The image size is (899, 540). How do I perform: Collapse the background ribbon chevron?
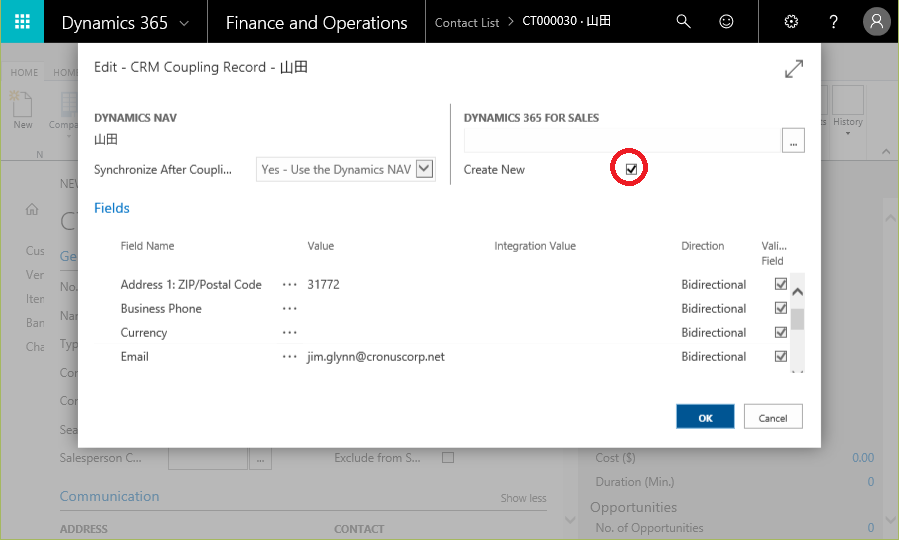[886, 151]
